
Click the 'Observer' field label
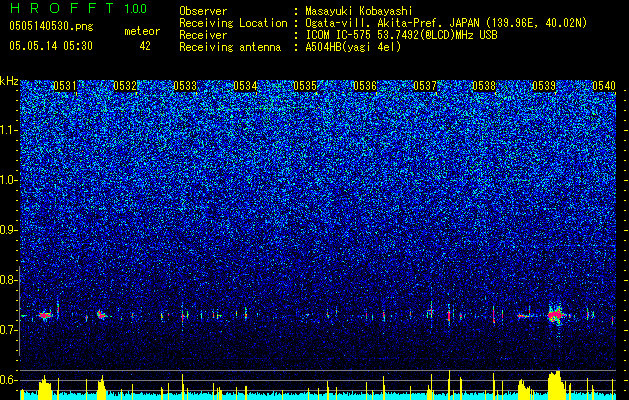pyautogui.click(x=203, y=11)
